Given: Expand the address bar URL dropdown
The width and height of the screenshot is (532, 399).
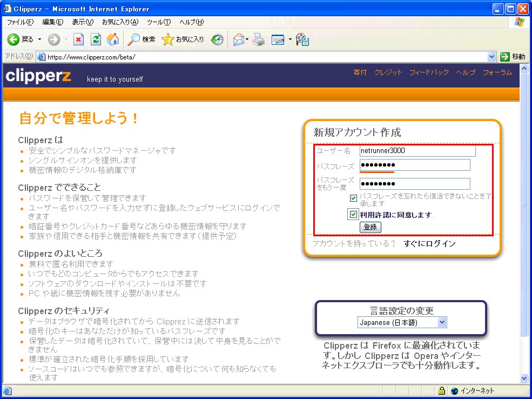Looking at the screenshot, I should click(x=491, y=57).
